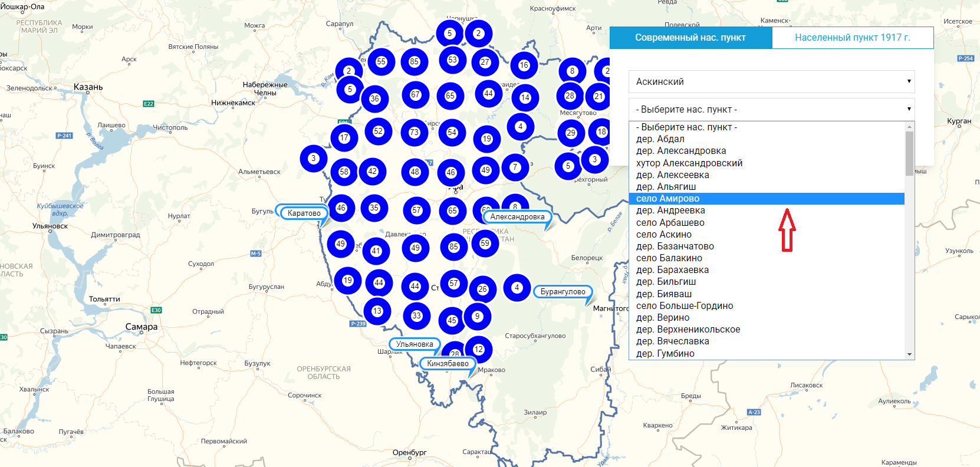Screen dimensions: 980x467
Task: Click the cluster marker numbered 41
Action: pos(376,251)
